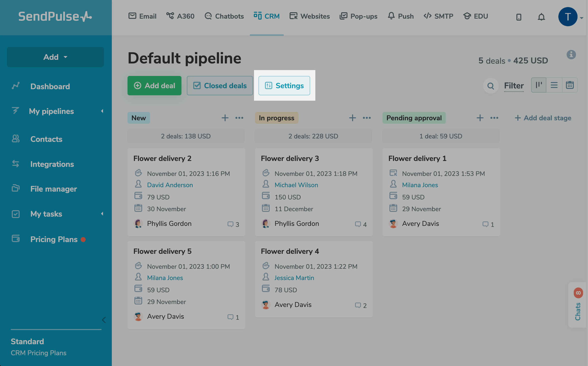588x366 pixels.
Task: Click the search magnifier icon
Action: pyautogui.click(x=491, y=86)
